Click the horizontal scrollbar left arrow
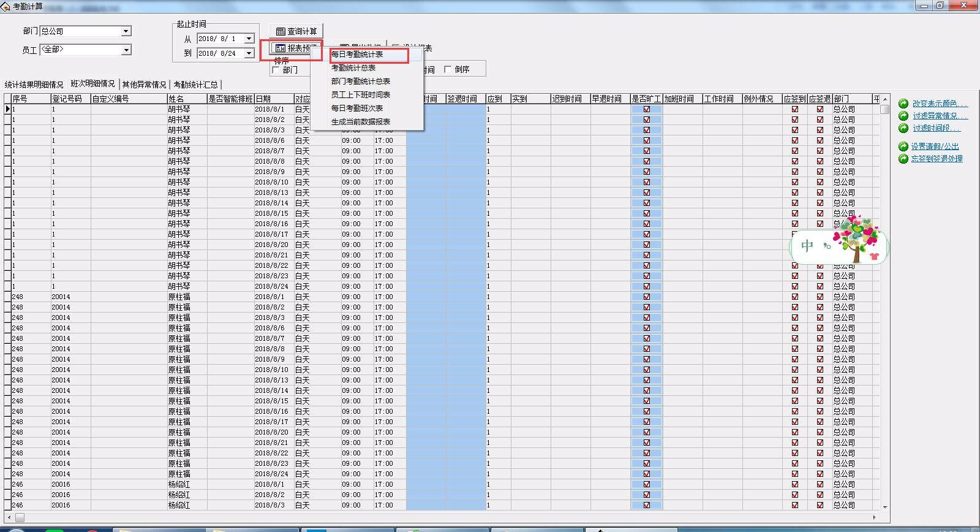This screenshot has width=980, height=532. click(8, 517)
